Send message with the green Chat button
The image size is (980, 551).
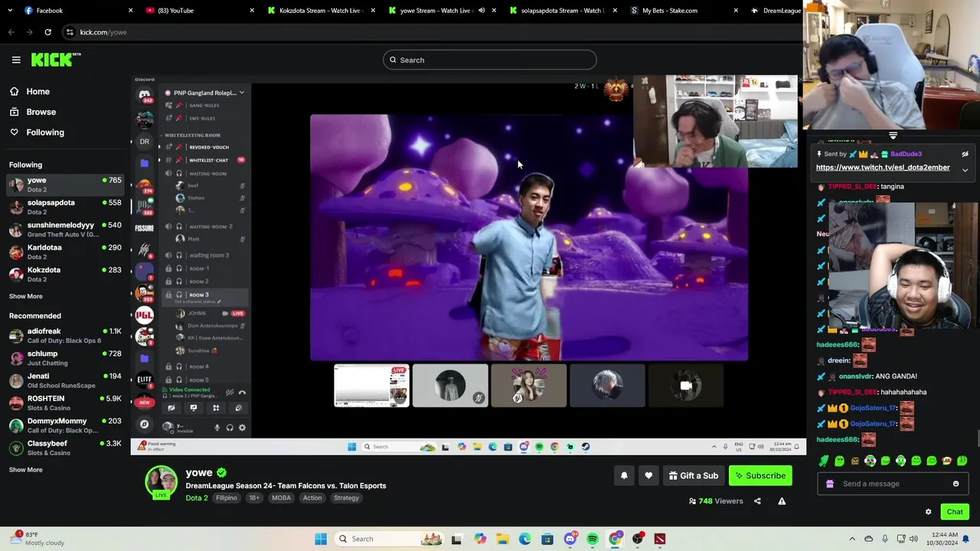tap(955, 512)
